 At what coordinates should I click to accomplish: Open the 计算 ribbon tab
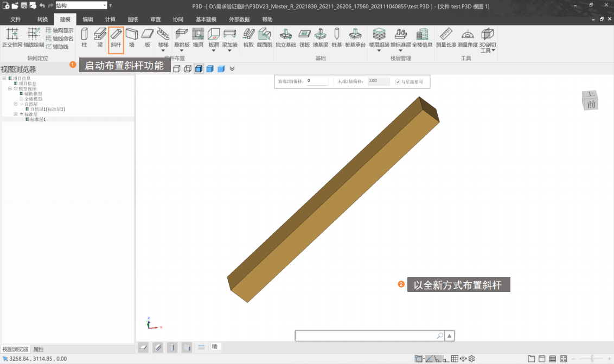point(110,20)
